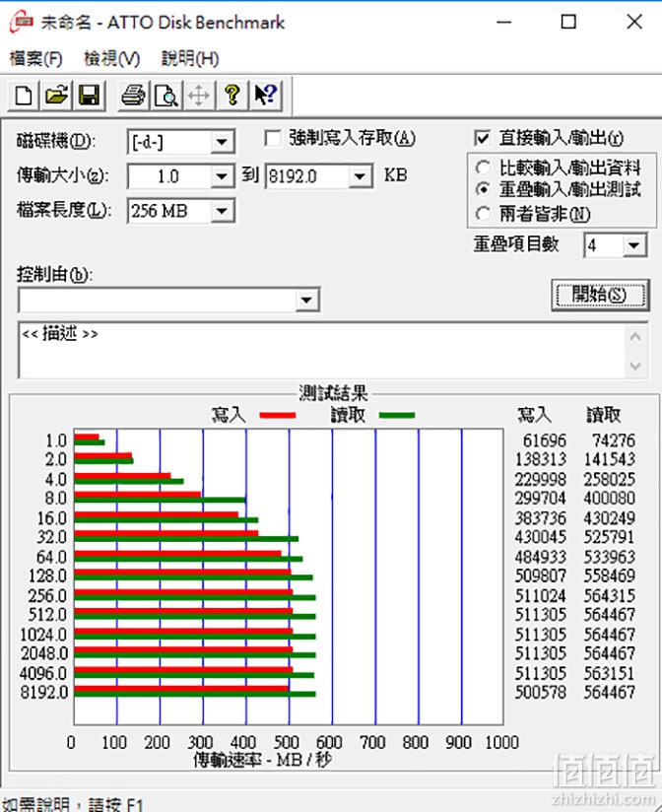
Task: Click the 讀取 results column header
Action: point(603,415)
